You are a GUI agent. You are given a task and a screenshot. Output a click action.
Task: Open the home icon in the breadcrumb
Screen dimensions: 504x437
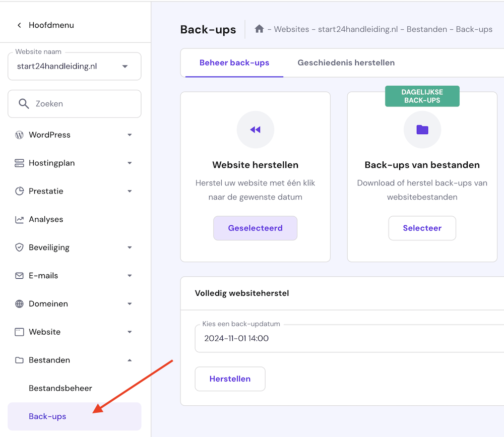[259, 29]
